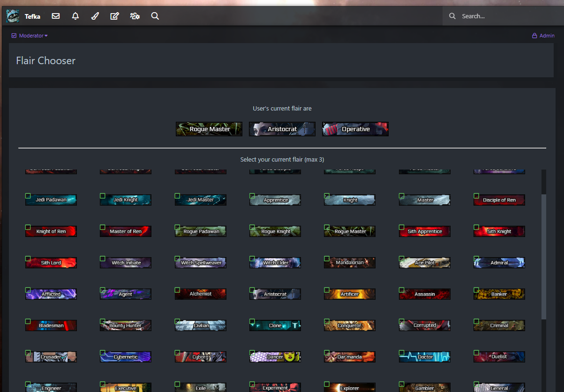Select the Admiral flair image
The height and width of the screenshot is (392, 564).
click(x=499, y=263)
